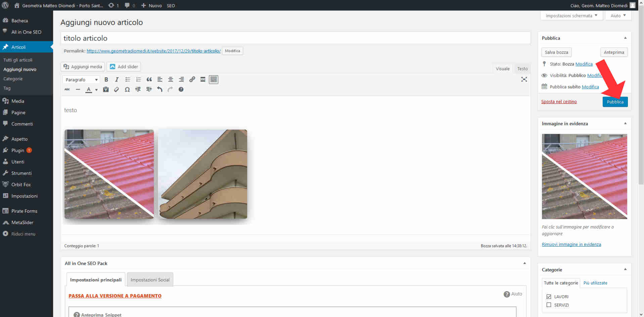The height and width of the screenshot is (317, 644).
Task: Click the permalink Modifica button
Action: 232,51
